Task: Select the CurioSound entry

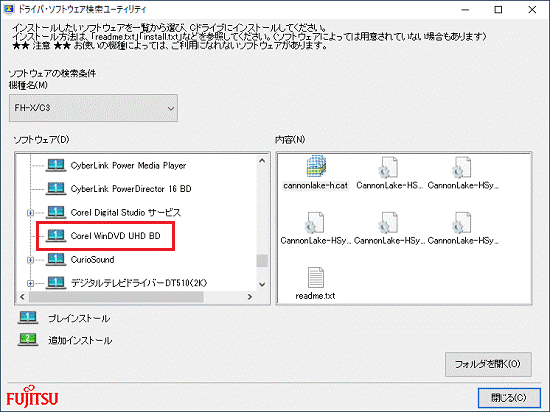Action: tap(93, 260)
